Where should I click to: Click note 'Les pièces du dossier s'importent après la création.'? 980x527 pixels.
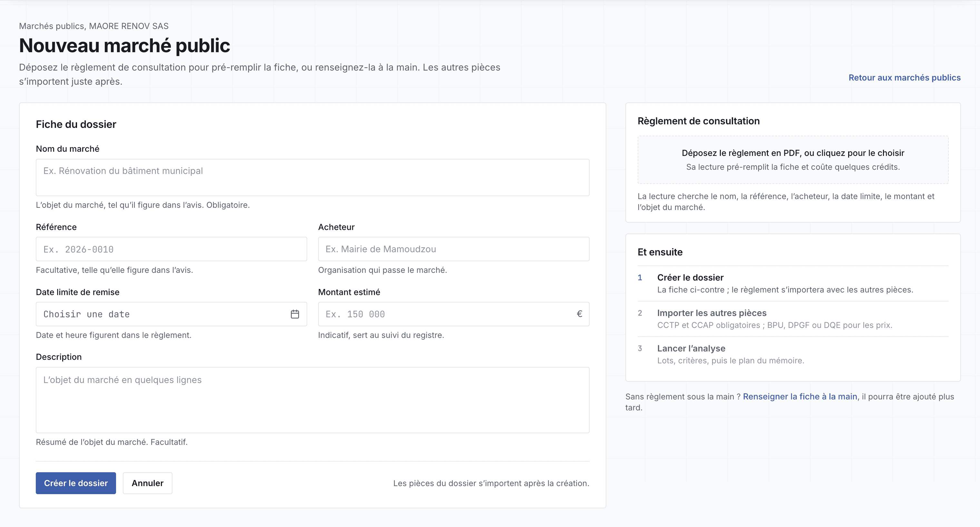click(491, 483)
